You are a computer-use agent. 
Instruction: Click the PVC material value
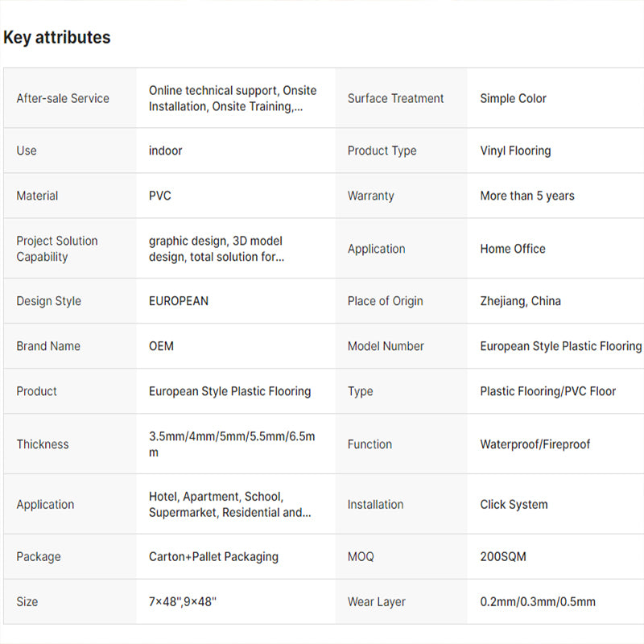[160, 196]
